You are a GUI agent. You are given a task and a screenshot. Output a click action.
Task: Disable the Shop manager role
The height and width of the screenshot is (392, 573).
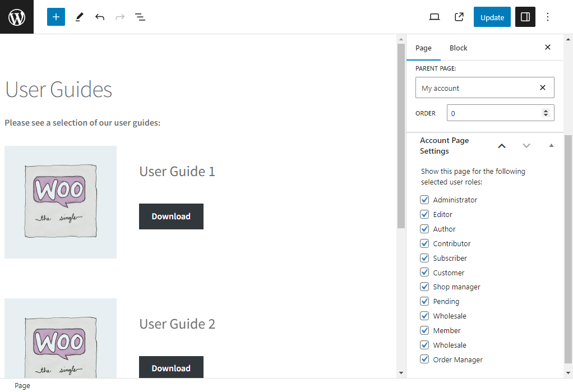tap(424, 287)
